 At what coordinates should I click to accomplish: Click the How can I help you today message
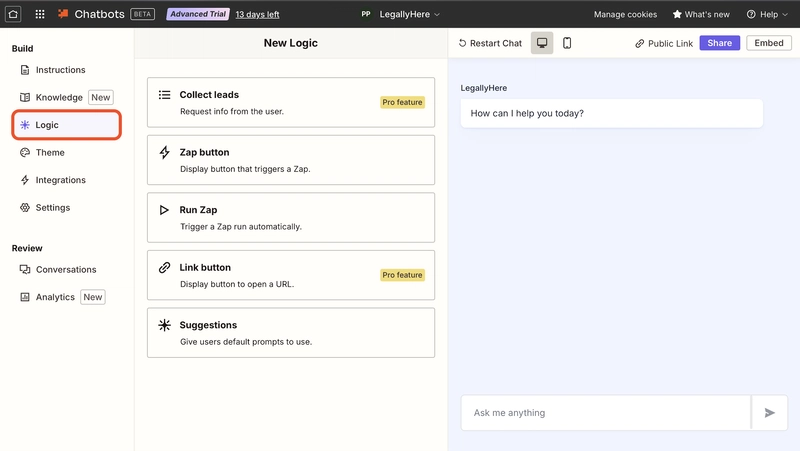point(611,113)
